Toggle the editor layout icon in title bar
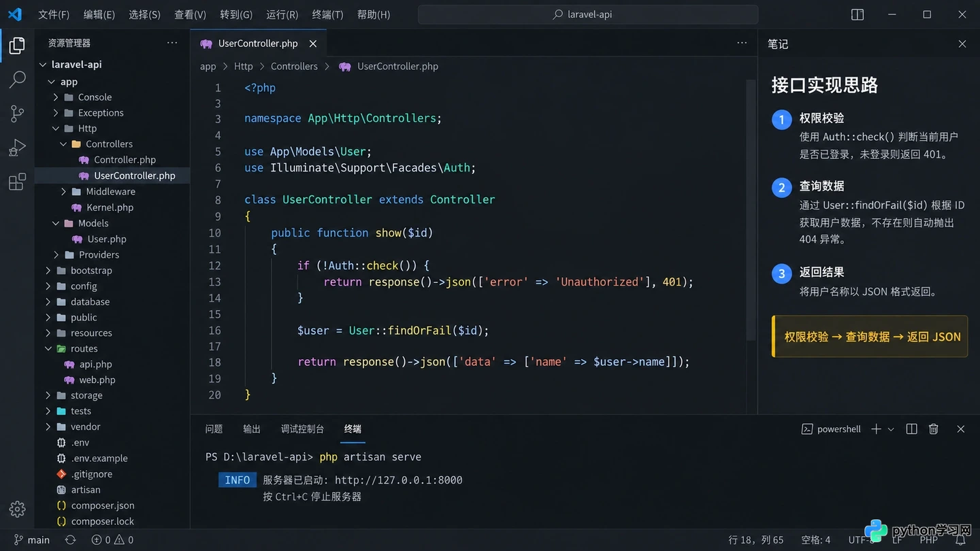 pos(857,14)
